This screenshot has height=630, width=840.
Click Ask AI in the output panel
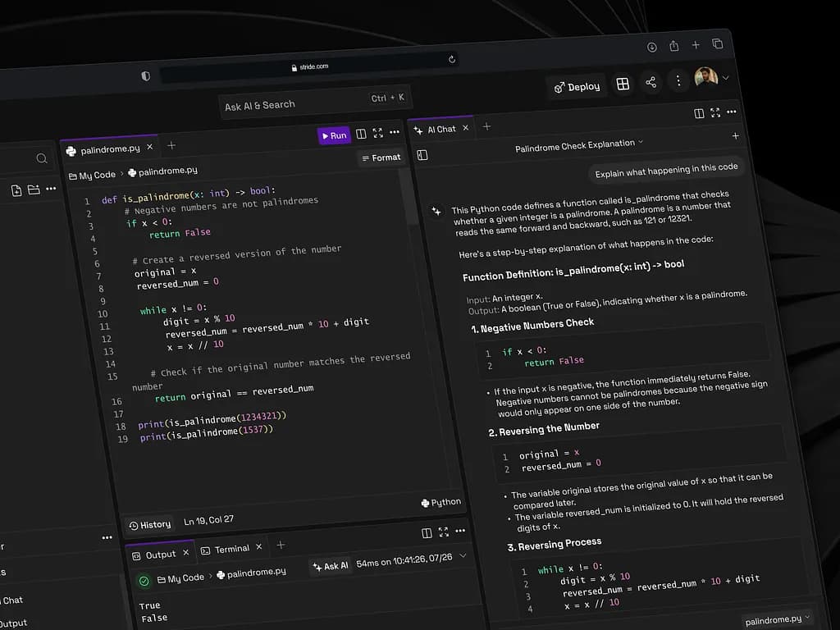tap(330, 566)
